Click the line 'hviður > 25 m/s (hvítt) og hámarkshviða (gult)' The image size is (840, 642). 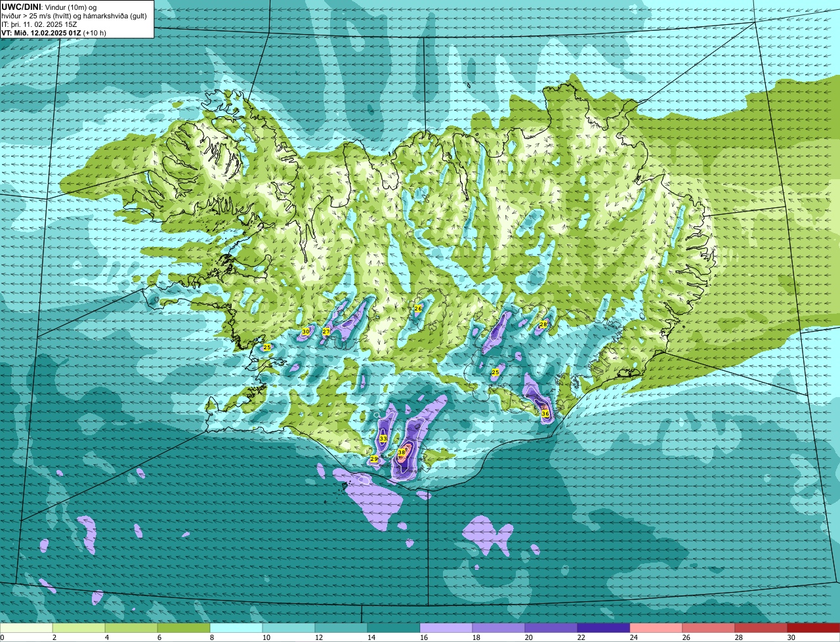(x=74, y=16)
